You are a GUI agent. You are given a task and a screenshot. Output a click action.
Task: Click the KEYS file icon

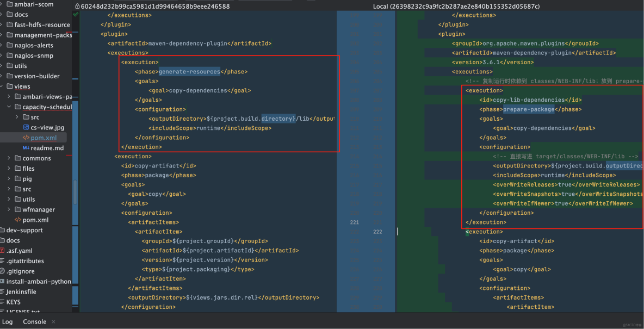click(x=2, y=302)
